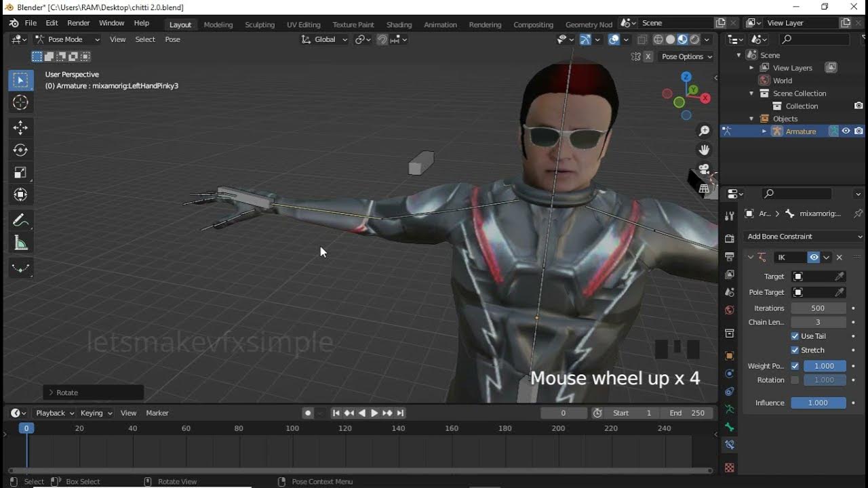Open the Output properties tab
This screenshot has height=488, width=868.
click(x=730, y=257)
